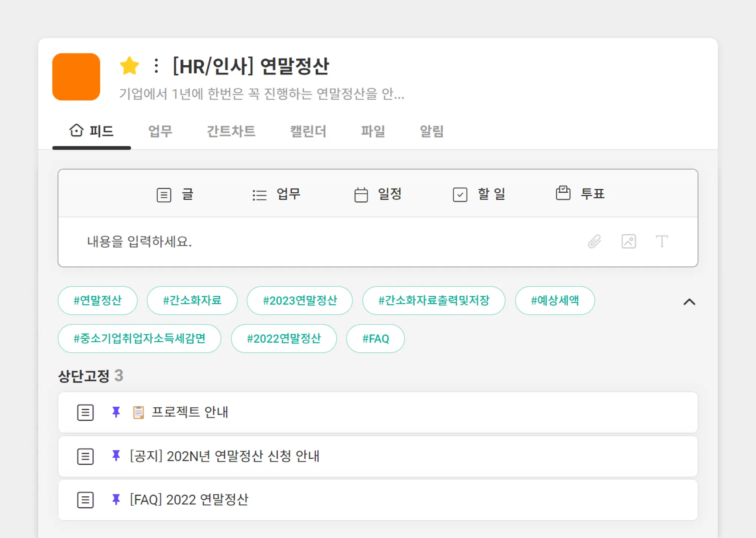Go to the 캘린더 tab
756x538 pixels.
tap(308, 131)
